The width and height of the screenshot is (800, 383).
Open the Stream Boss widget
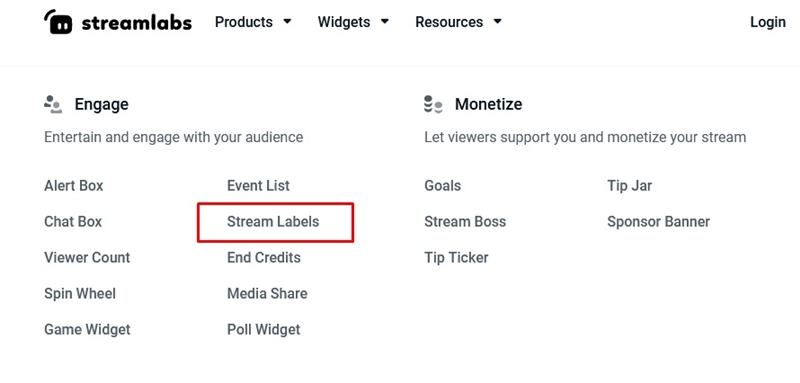[465, 222]
